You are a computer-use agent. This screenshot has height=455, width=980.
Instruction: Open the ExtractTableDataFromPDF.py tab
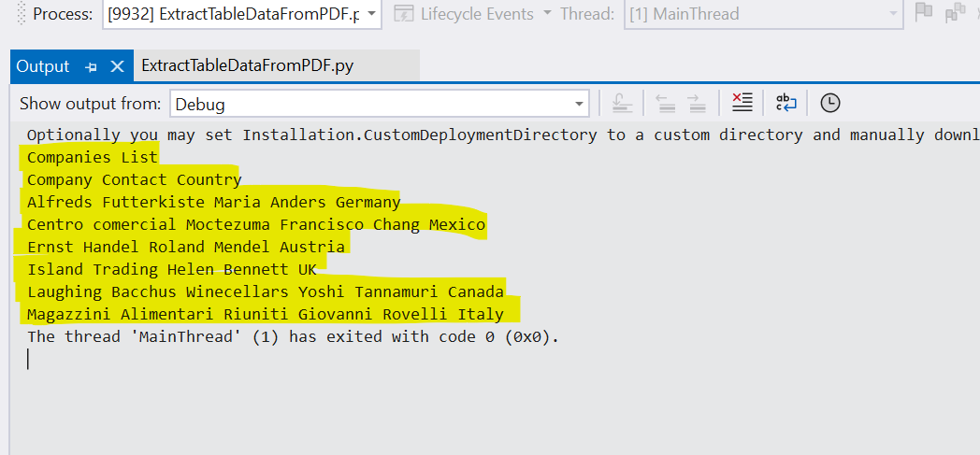click(x=248, y=65)
